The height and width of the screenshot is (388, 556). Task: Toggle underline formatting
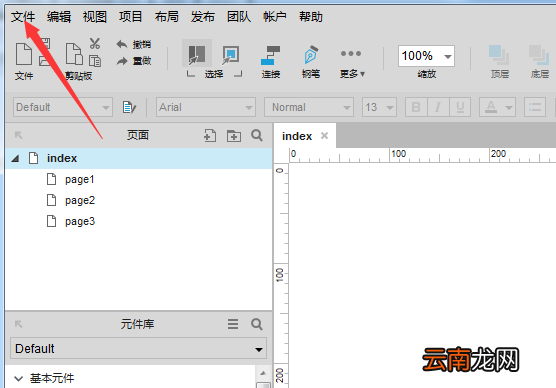click(x=460, y=107)
